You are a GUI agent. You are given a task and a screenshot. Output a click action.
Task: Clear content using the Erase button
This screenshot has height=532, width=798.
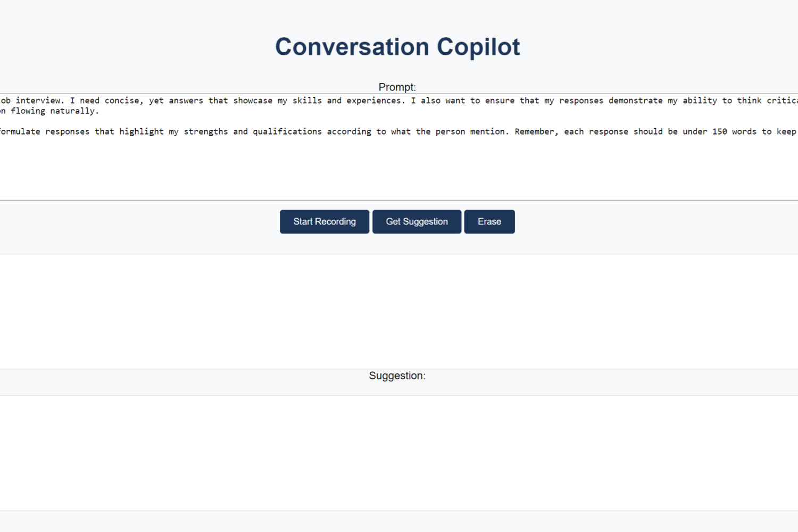pyautogui.click(x=489, y=222)
